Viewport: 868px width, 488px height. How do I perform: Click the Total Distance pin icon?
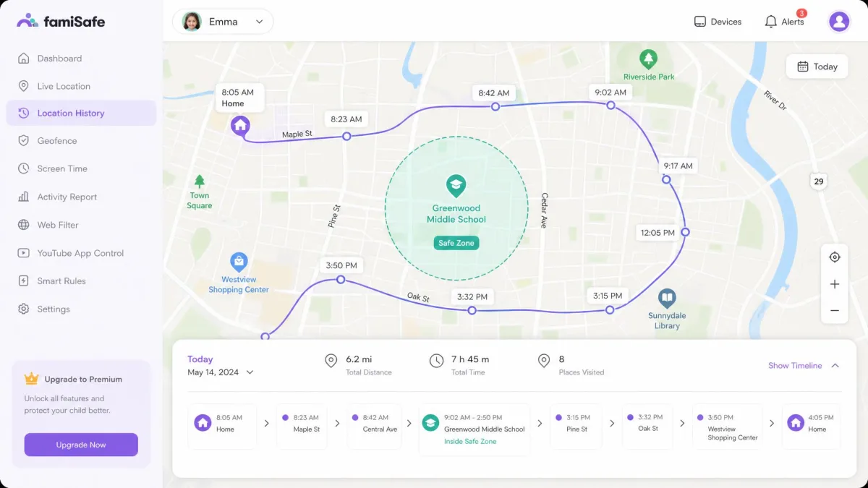click(331, 361)
